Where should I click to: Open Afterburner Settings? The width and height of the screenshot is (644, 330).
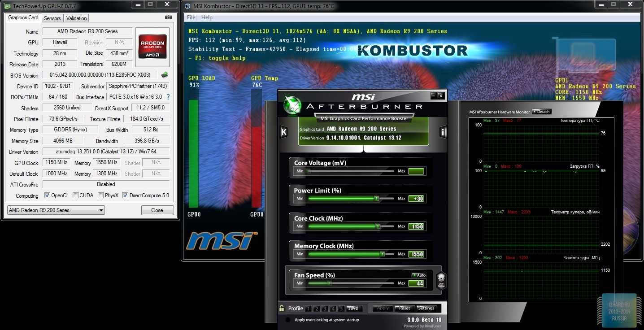tap(426, 308)
